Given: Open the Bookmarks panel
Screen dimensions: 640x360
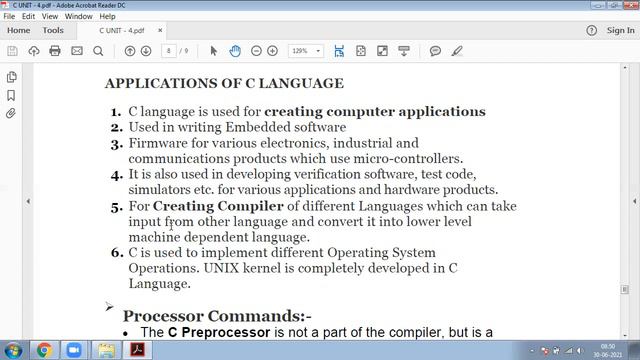Looking at the screenshot, I should click(11, 96).
